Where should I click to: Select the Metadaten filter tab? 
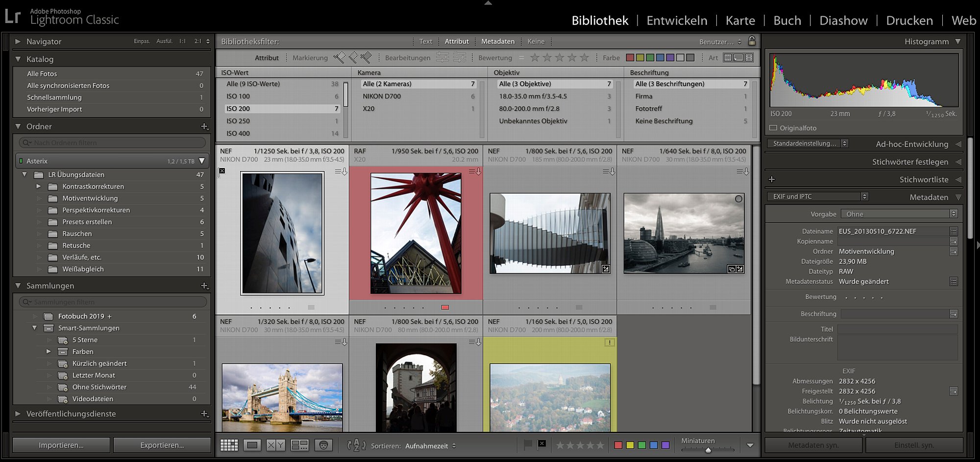pos(498,42)
